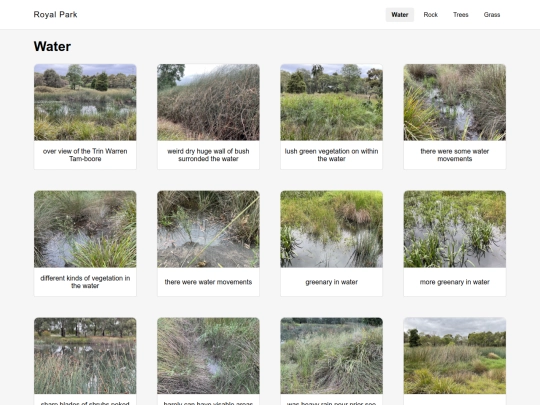Open the dry wall of bush photo
540x405 pixels.
point(208,102)
